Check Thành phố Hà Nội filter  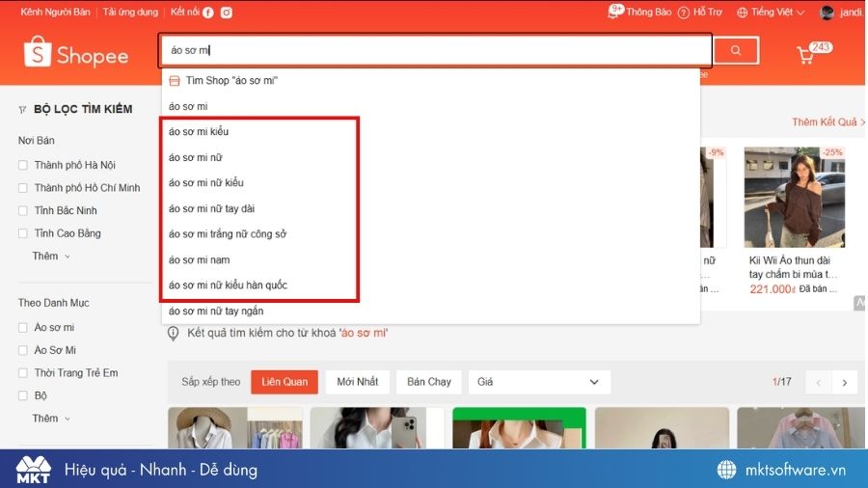(23, 165)
